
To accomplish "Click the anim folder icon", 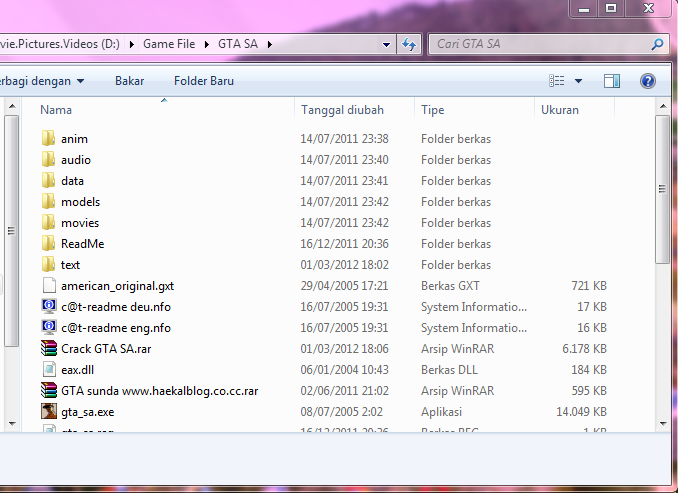I will [x=48, y=138].
